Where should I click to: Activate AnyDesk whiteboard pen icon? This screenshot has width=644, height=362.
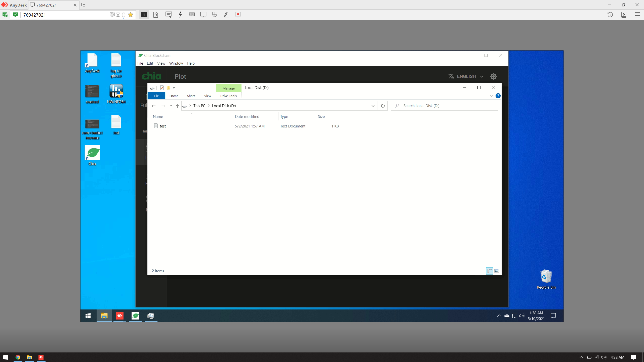tap(226, 15)
